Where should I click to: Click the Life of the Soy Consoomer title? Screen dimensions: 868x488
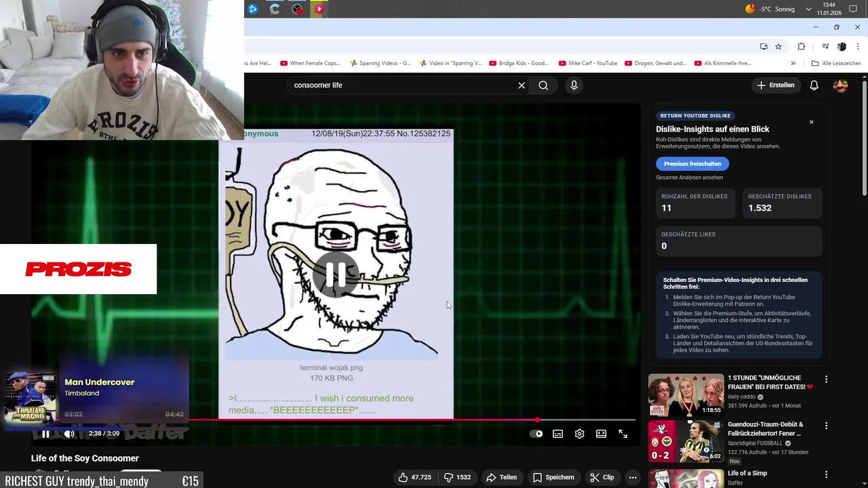85,458
